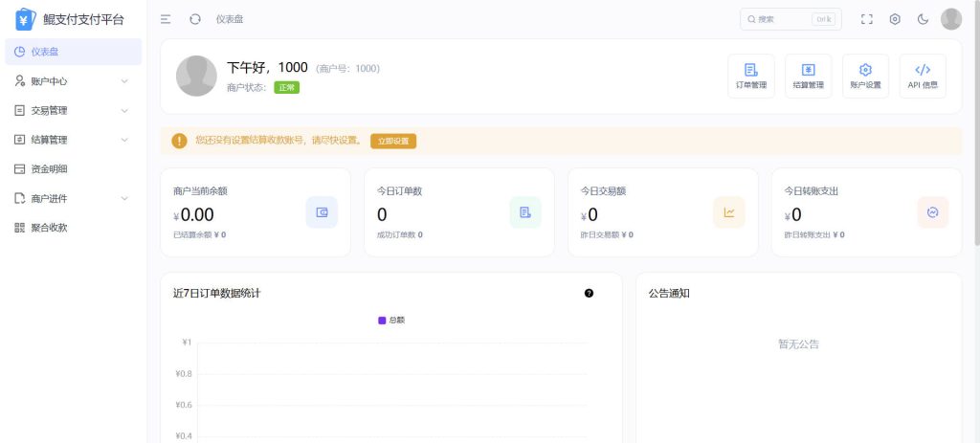Open theme settings hexagon icon in header
This screenshot has height=443, width=980.
(x=895, y=19)
